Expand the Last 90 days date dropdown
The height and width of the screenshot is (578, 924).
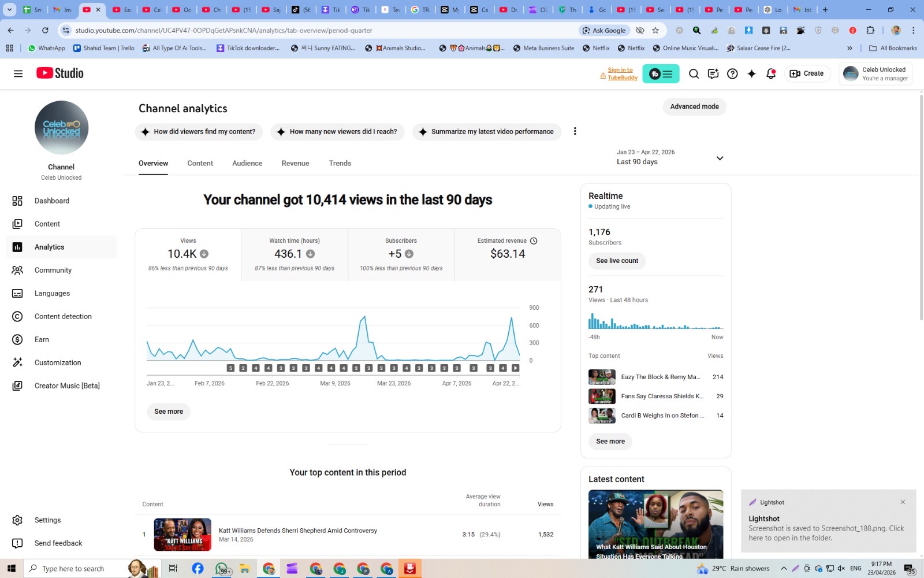click(670, 157)
